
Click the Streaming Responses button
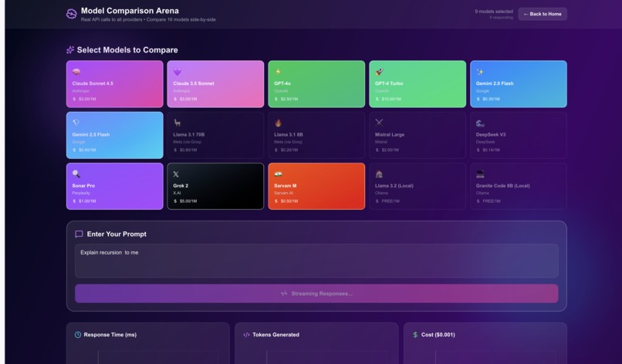tap(316, 294)
